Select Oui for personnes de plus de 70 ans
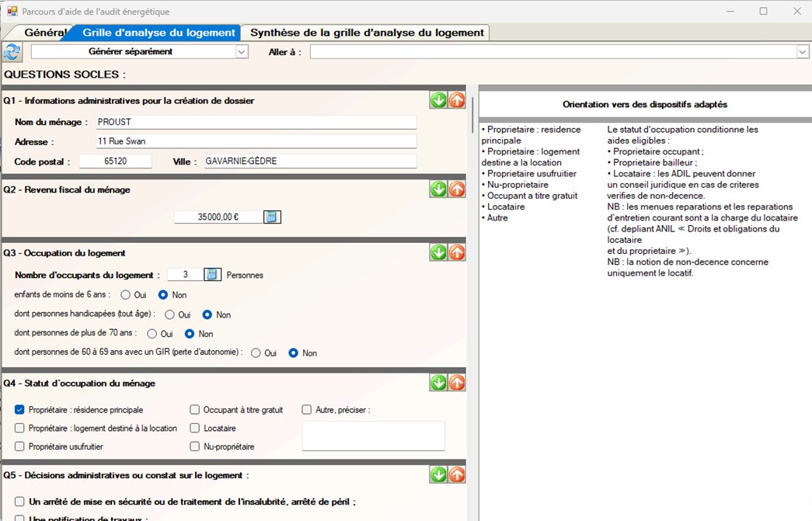 tap(152, 334)
